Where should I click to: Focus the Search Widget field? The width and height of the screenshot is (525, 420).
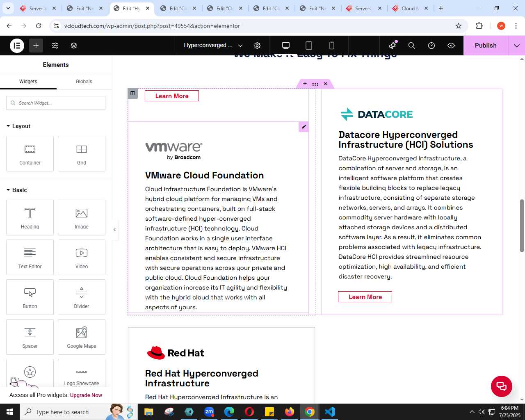coord(56,103)
